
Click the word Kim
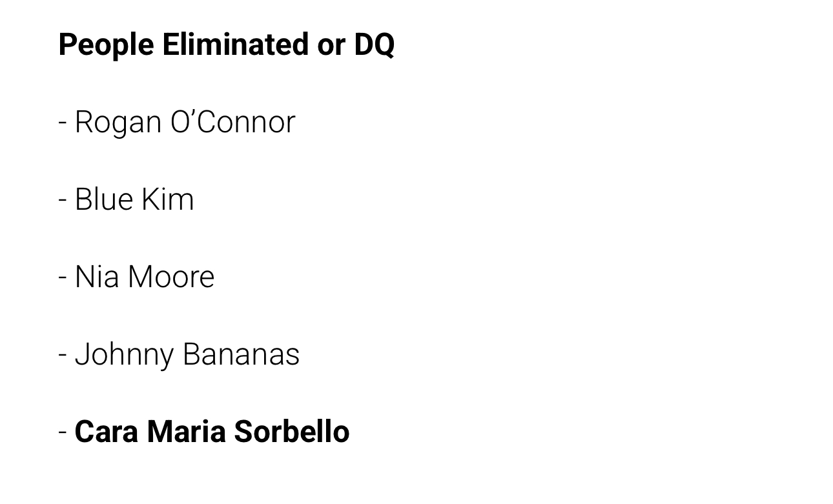tap(168, 199)
